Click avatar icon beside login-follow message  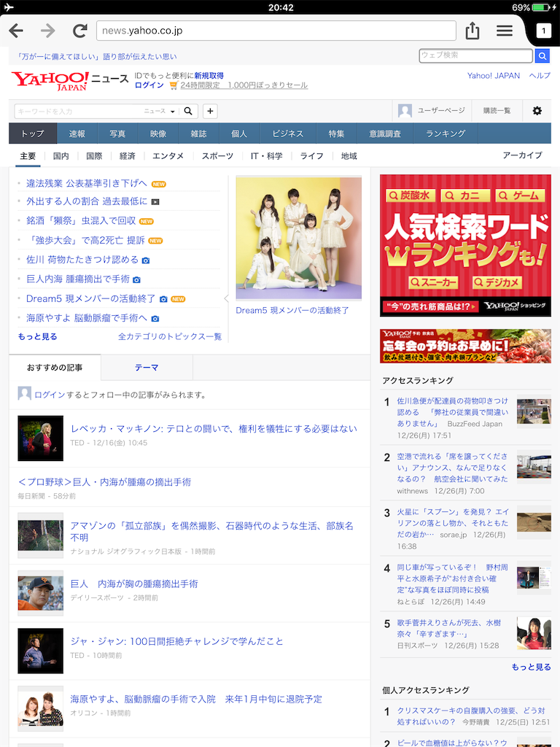coord(24,393)
